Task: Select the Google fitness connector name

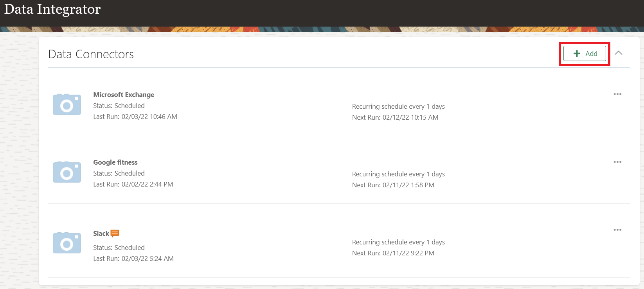Action: [x=115, y=162]
